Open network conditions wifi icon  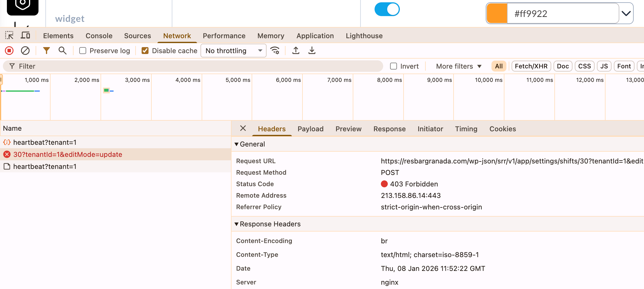(275, 51)
